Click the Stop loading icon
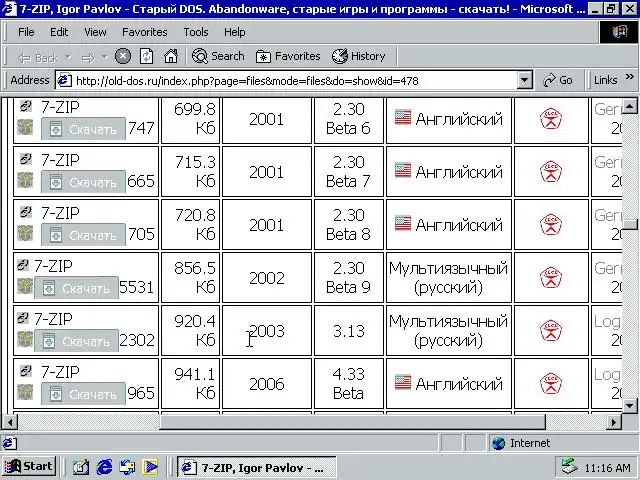The width and height of the screenshot is (640, 480). click(123, 56)
